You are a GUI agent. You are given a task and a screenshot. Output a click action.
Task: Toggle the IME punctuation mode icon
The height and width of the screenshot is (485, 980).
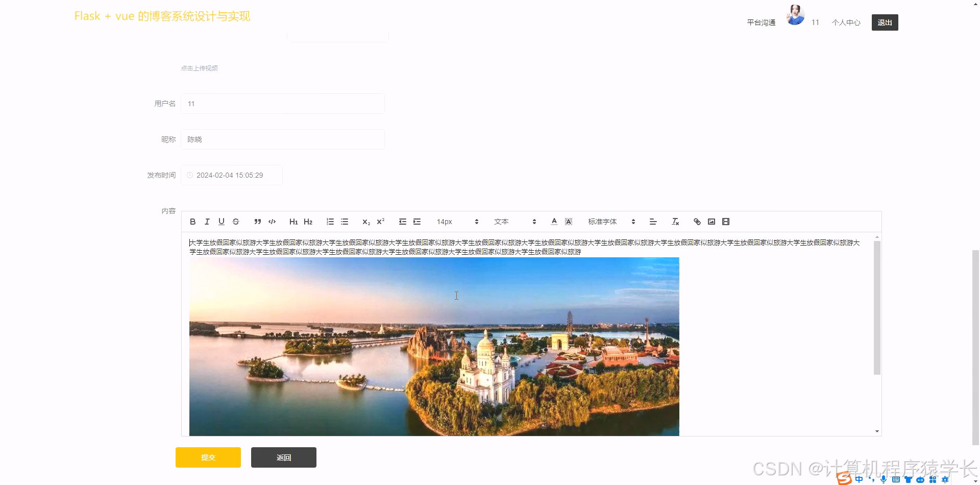pos(872,479)
